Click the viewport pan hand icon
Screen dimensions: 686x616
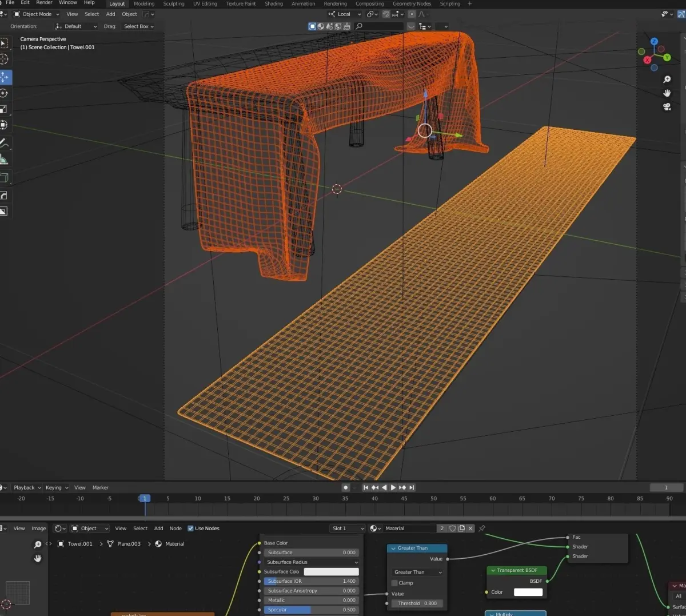coord(667,93)
